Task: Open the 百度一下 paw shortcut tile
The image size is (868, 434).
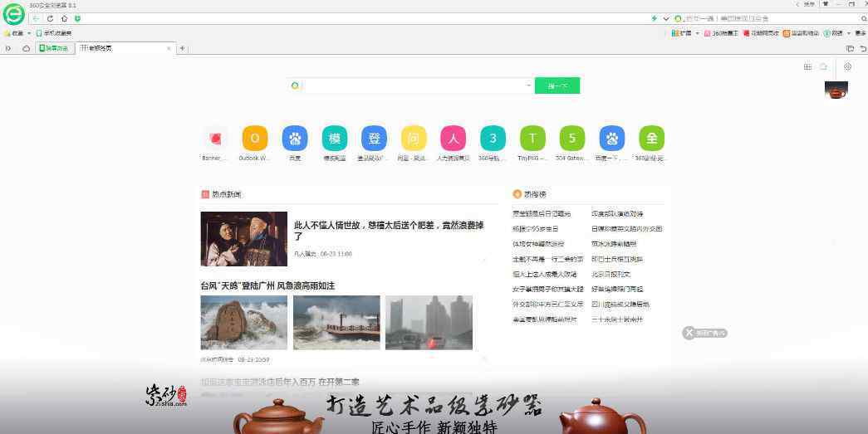Action: [x=611, y=139]
